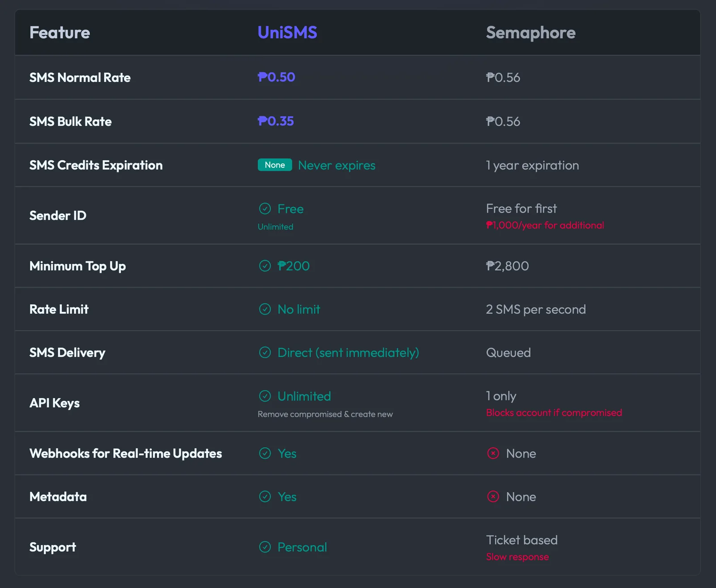
Task: Click the Free for first text
Action: tap(521, 209)
